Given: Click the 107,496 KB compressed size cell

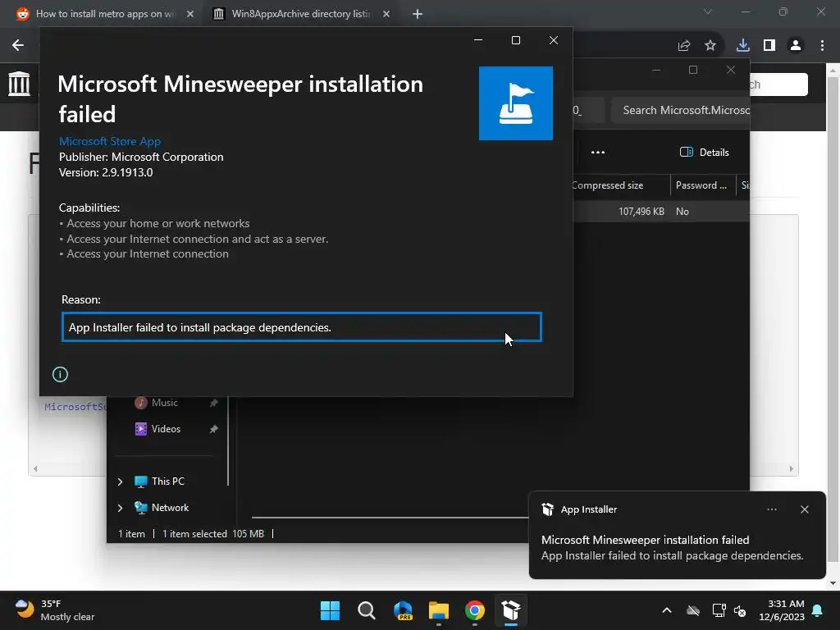Looking at the screenshot, I should click(641, 212).
